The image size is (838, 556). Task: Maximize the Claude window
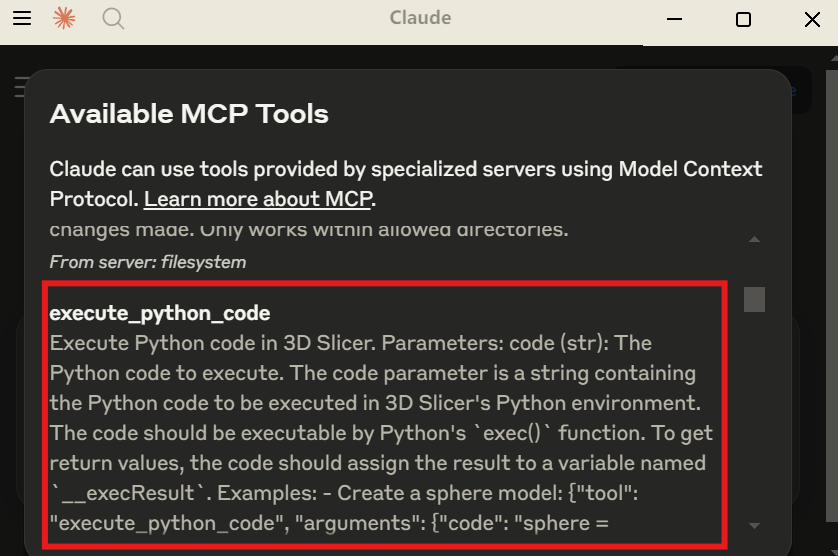[743, 19]
